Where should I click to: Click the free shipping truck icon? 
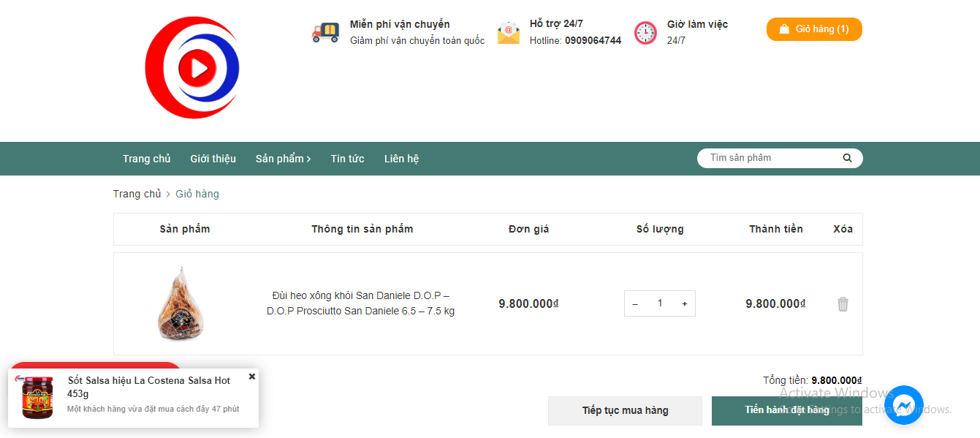click(325, 32)
